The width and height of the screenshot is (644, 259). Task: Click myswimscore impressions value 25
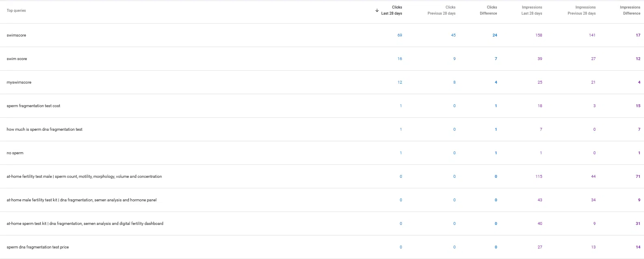(540, 82)
